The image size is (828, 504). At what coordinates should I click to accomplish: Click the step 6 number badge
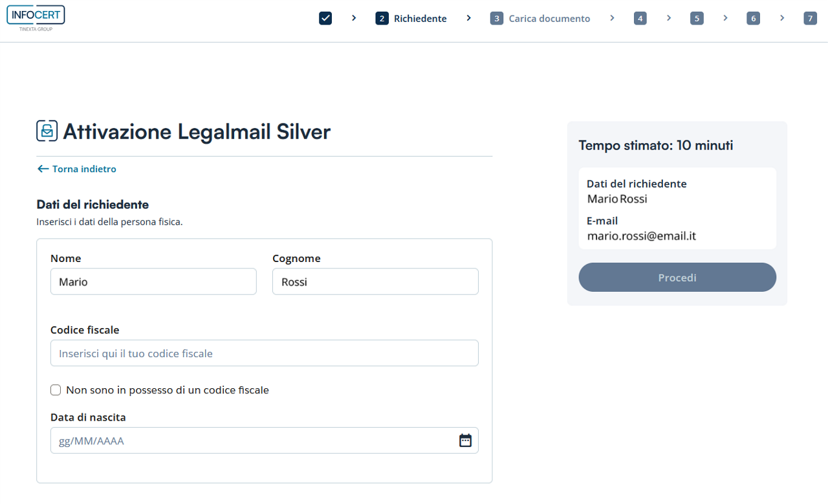pos(753,18)
